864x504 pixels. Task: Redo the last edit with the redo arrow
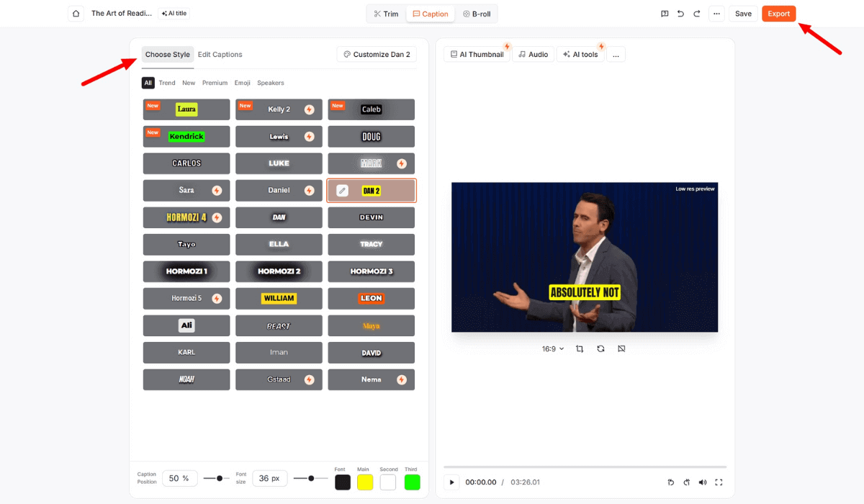pos(696,13)
